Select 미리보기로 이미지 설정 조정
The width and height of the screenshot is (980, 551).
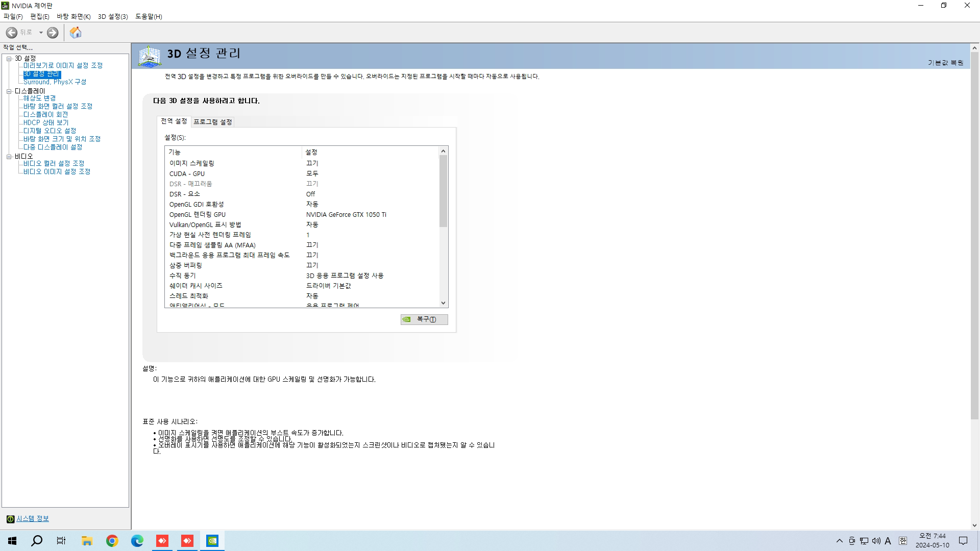click(63, 66)
